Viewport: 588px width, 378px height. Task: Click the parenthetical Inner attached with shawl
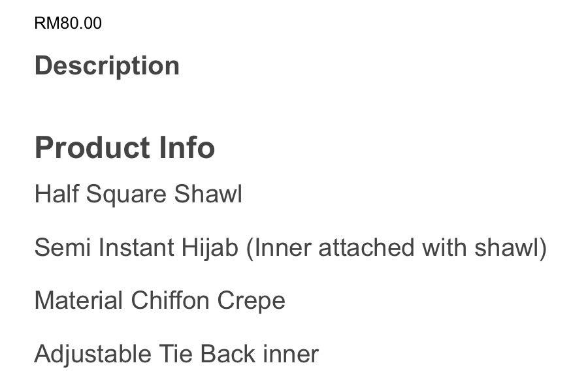tap(396, 248)
